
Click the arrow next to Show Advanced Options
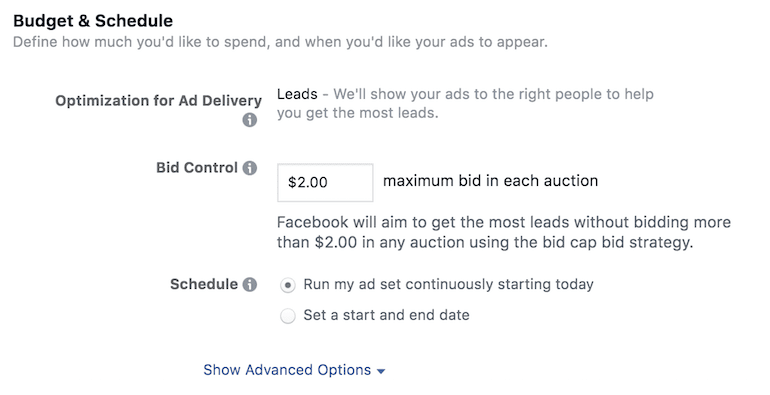[381, 371]
